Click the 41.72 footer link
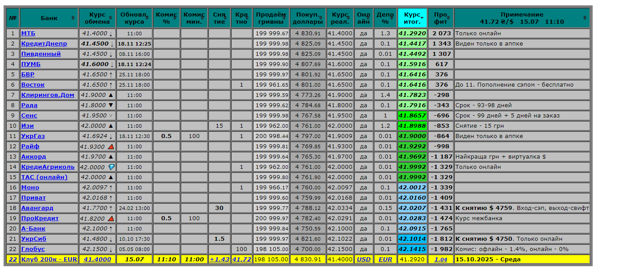644x268 pixels. (241, 260)
